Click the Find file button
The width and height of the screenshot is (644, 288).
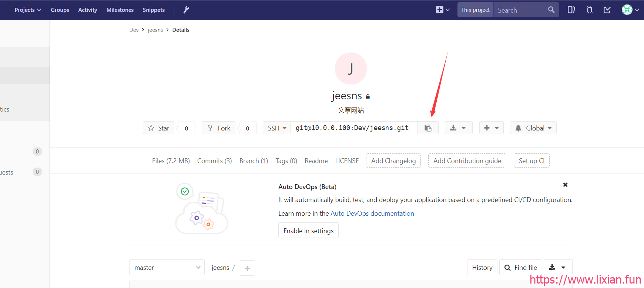point(521,268)
